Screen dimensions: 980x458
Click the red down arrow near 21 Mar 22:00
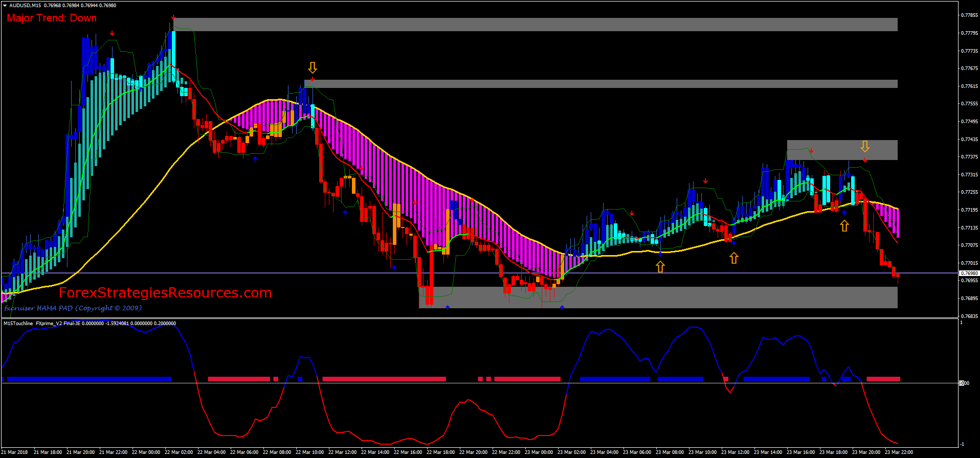[x=112, y=34]
